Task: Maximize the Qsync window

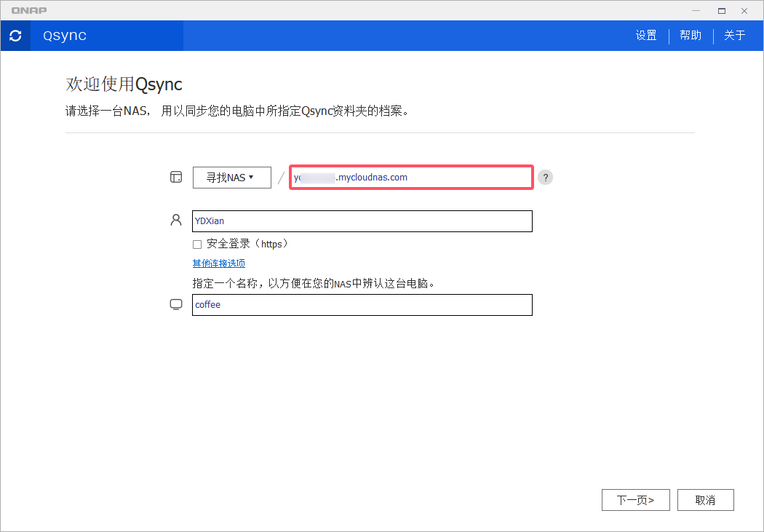Action: click(x=722, y=11)
